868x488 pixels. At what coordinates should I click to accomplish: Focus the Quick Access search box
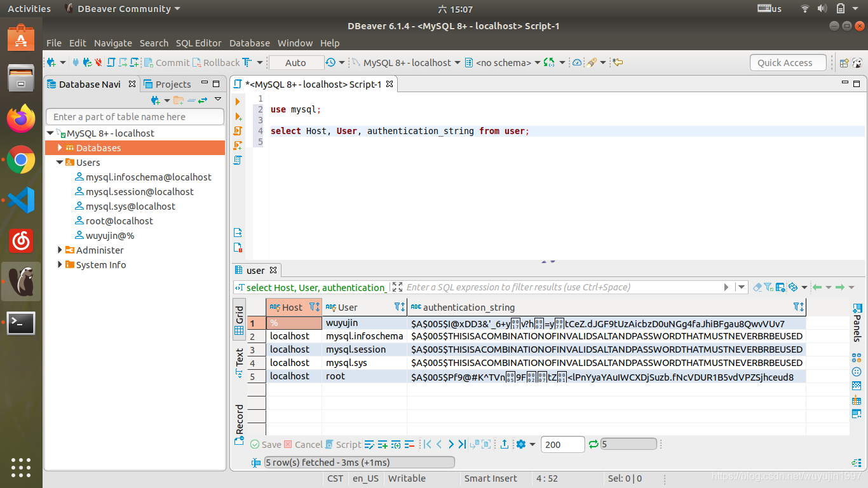pyautogui.click(x=788, y=62)
